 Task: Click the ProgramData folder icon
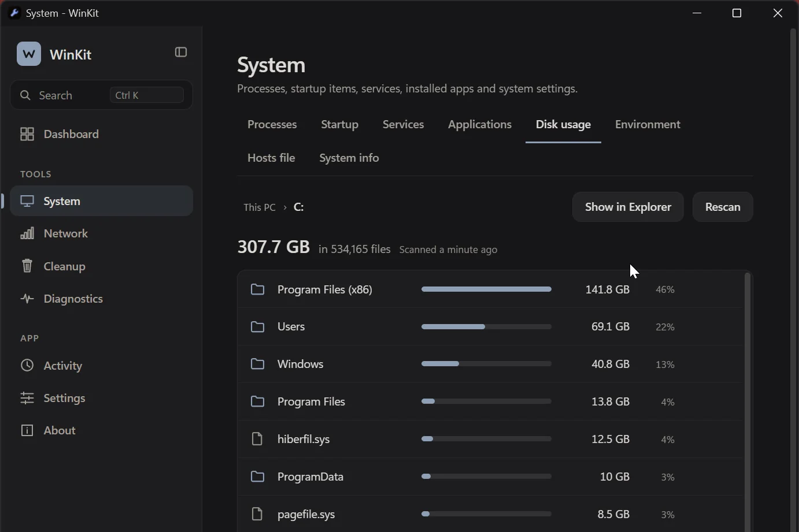click(x=257, y=477)
